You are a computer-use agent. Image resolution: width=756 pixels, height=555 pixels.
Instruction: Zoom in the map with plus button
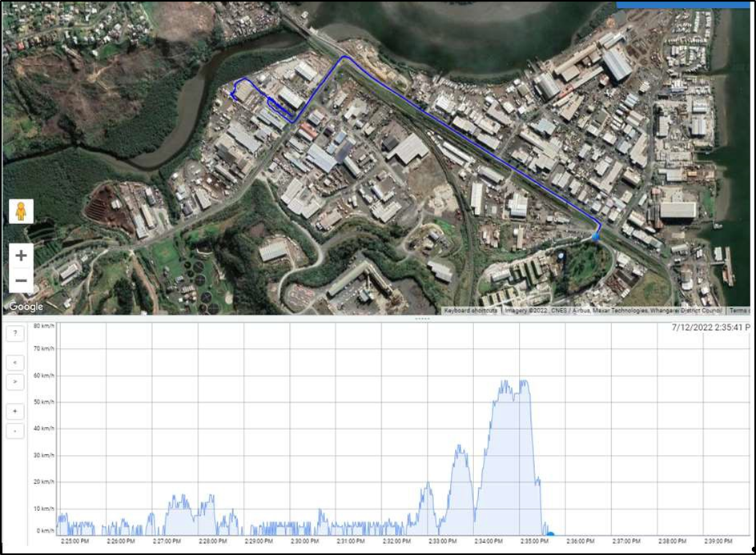(21, 256)
